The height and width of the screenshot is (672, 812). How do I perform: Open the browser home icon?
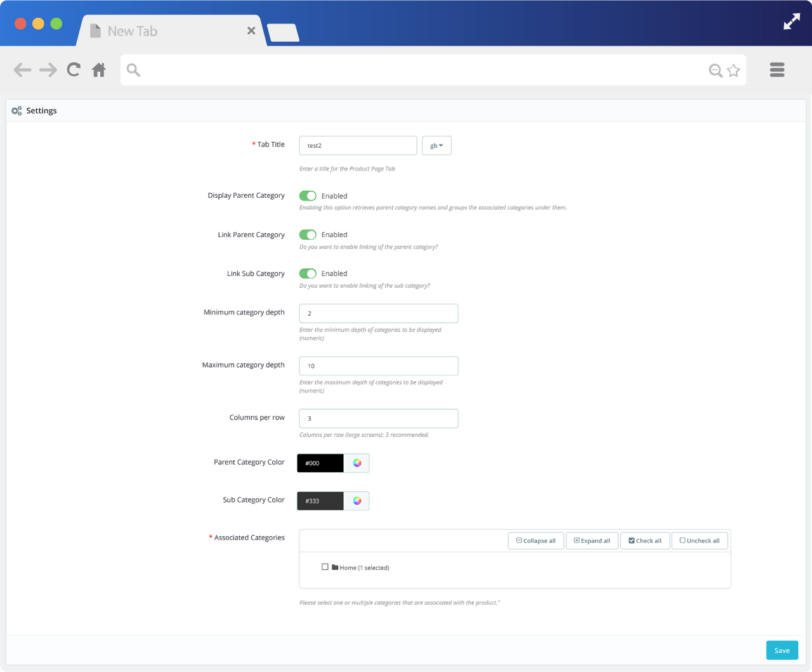coord(98,70)
